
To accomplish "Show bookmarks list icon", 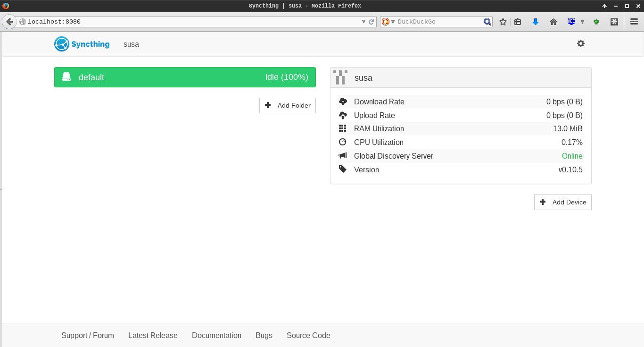I will pyautogui.click(x=518, y=22).
